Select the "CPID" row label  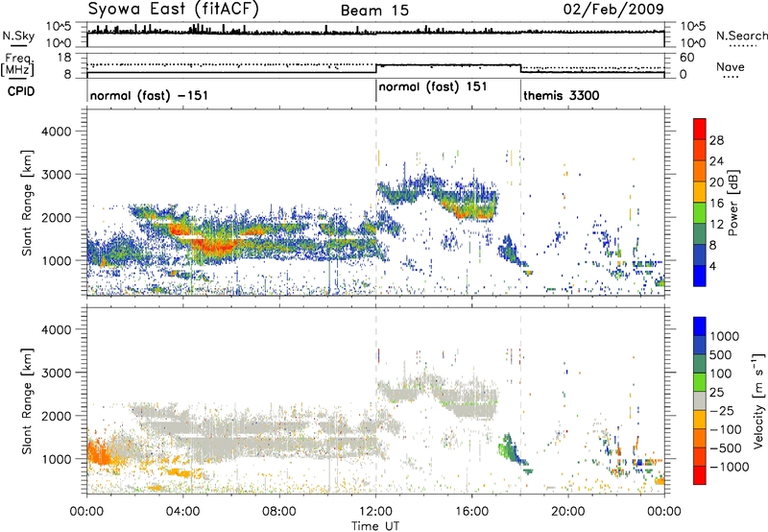click(21, 91)
